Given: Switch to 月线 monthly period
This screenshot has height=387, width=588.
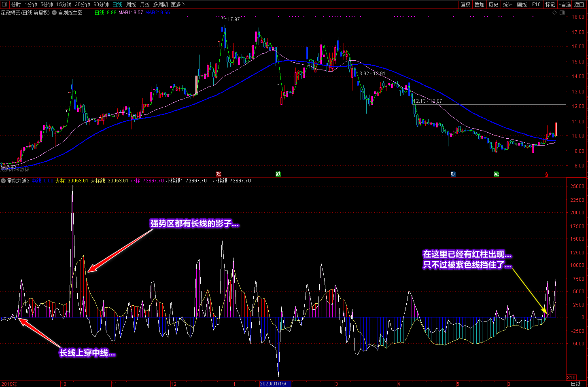Looking at the screenshot, I should (144, 4).
